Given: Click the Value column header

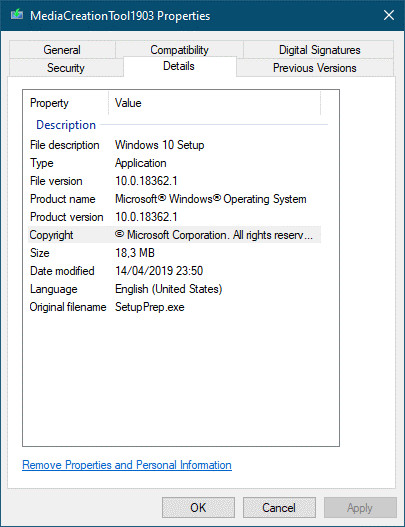Looking at the screenshot, I should [x=215, y=103].
